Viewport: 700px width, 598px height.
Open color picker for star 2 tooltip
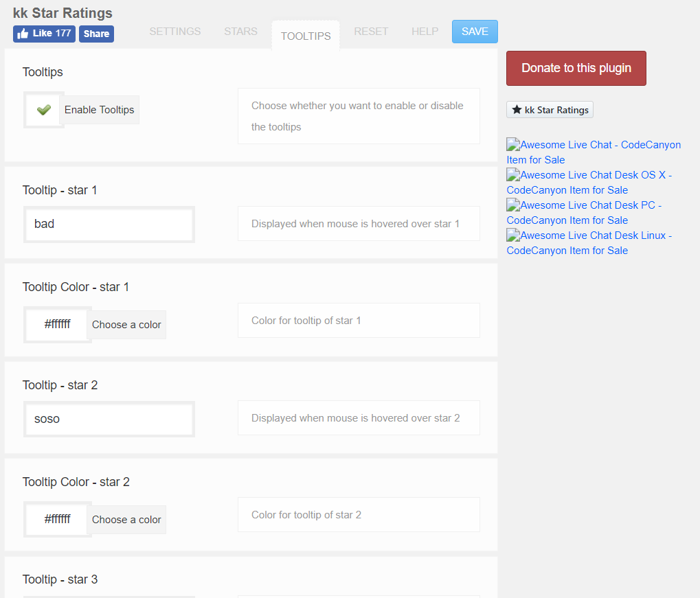click(126, 520)
